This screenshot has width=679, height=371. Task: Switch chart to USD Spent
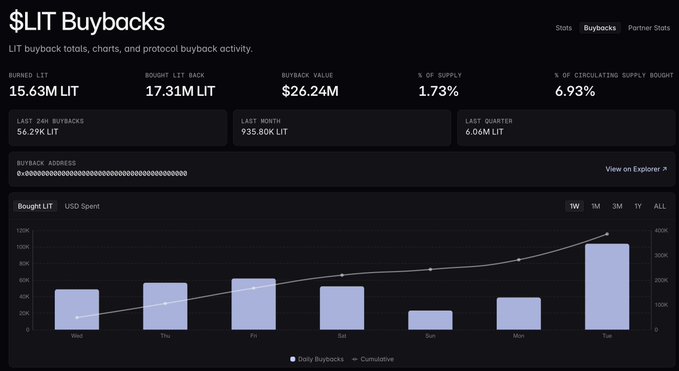pyautogui.click(x=82, y=206)
